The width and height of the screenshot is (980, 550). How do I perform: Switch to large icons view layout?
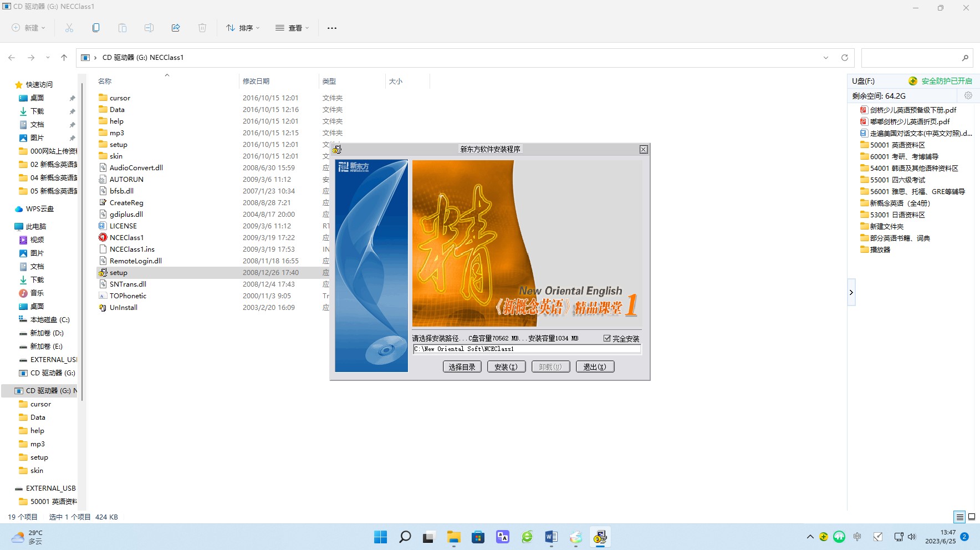[x=971, y=517]
